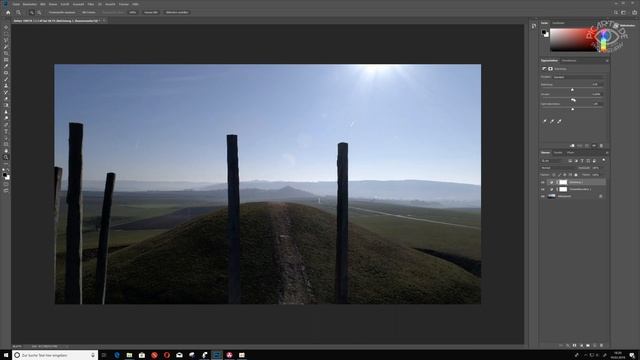Image resolution: width=640 pixels, height=360 pixels.
Task: Select the Crop tool
Action: click(6, 53)
